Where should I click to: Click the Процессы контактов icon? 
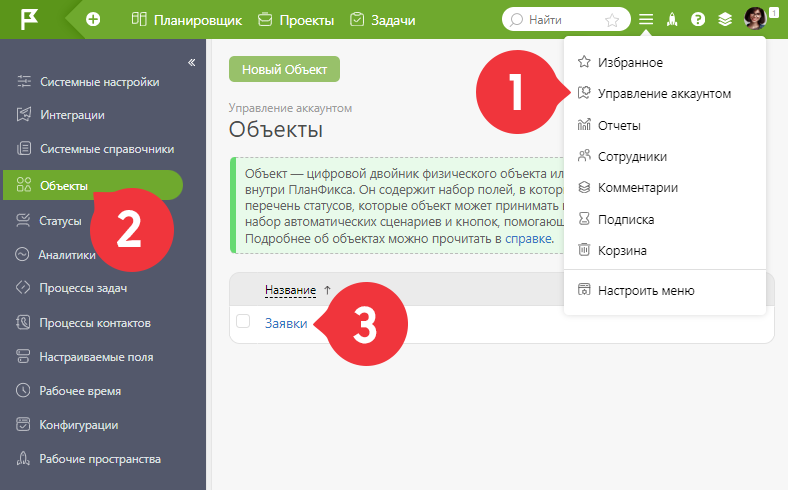click(23, 322)
